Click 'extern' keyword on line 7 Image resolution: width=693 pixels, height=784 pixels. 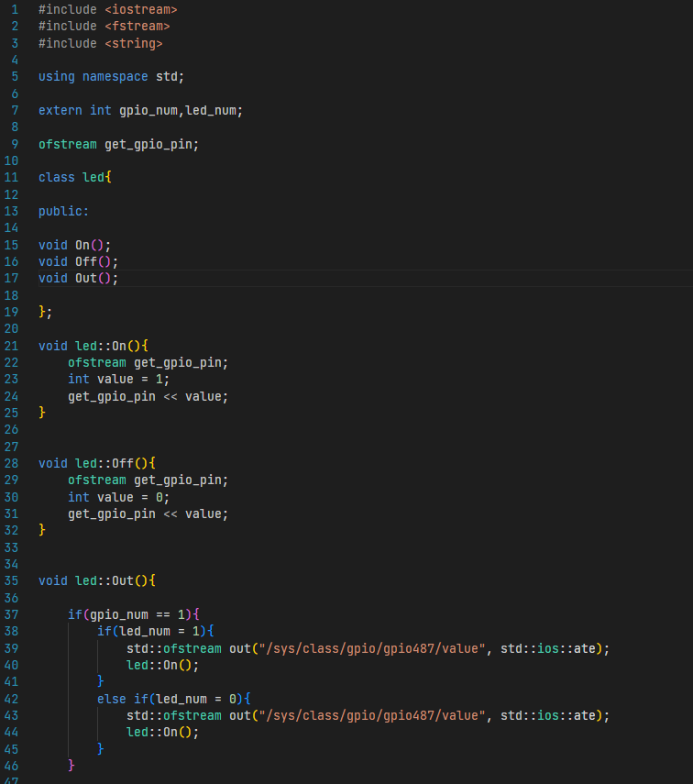(60, 110)
